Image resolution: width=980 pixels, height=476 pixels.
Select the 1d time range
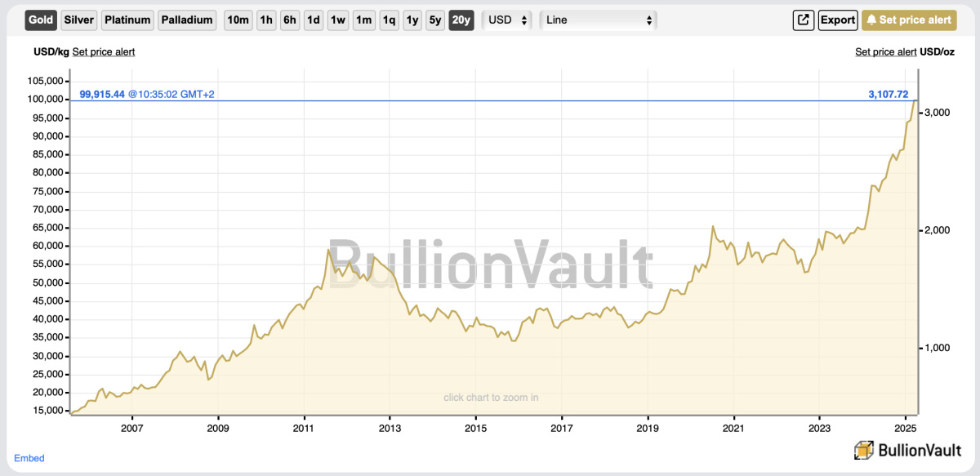(313, 20)
